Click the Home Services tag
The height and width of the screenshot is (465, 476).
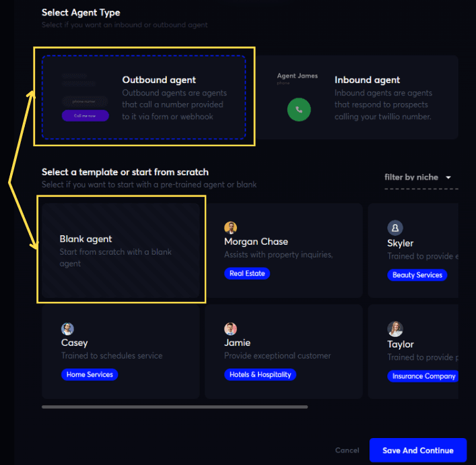[x=90, y=375]
